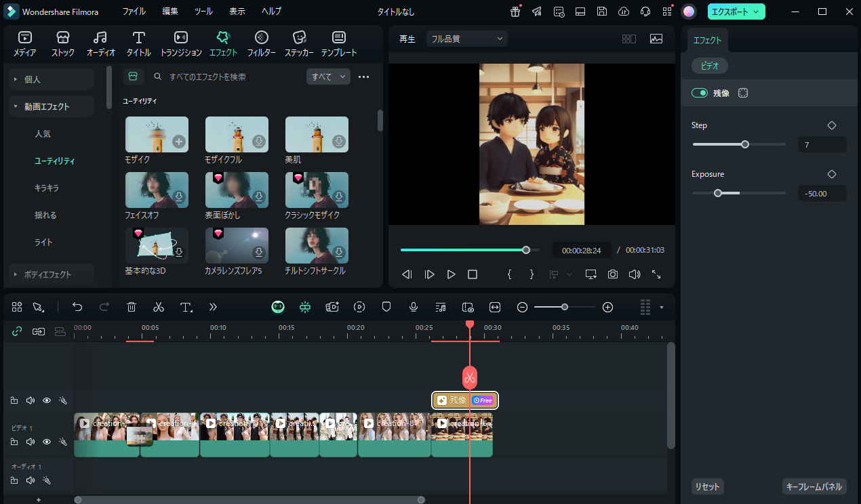
Task: Select the ビデオ pill in effect panel
Action: pyautogui.click(x=710, y=66)
